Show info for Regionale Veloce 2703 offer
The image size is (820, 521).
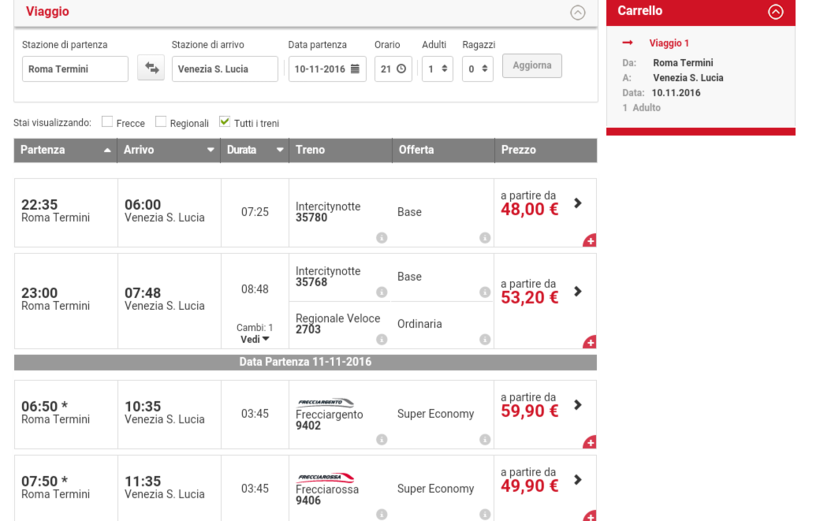pyautogui.click(x=484, y=339)
